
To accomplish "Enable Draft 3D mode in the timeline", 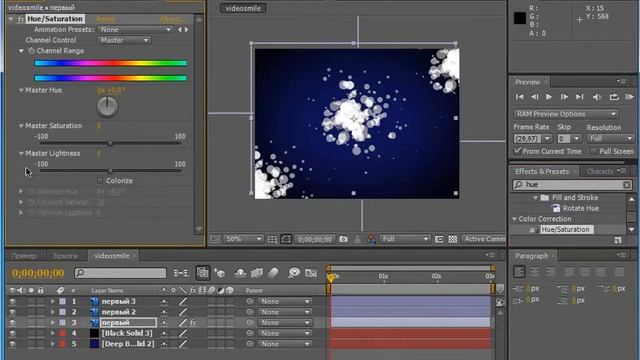I will coord(220,273).
